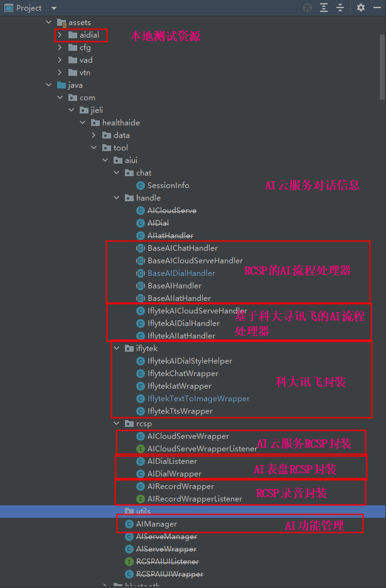Open AIDialWrapper class
Image resolution: width=386 pixels, height=588 pixels.
tap(174, 474)
